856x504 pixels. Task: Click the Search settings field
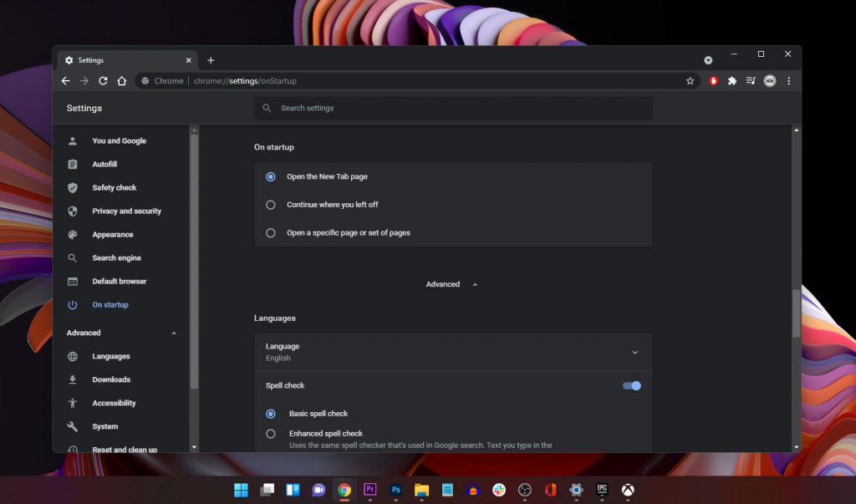coord(453,108)
